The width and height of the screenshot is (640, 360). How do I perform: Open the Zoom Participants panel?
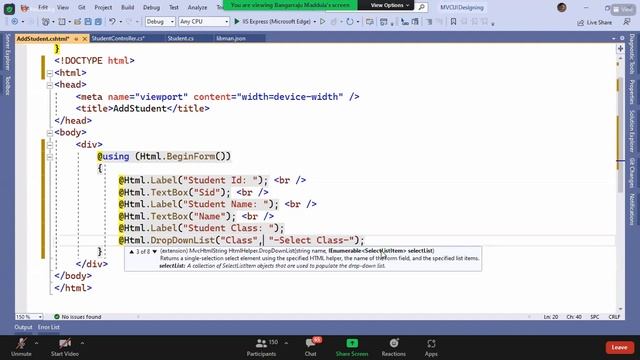point(261,347)
